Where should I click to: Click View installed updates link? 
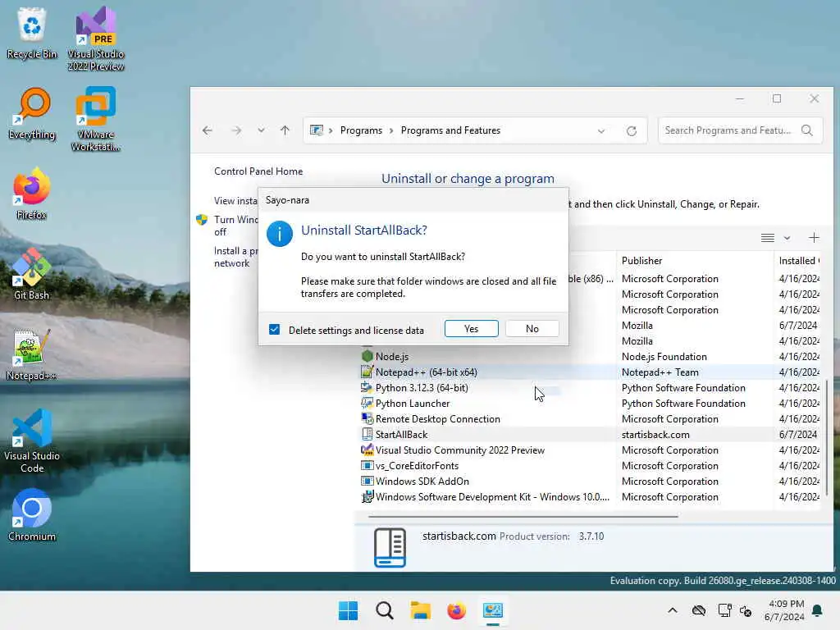coord(235,201)
